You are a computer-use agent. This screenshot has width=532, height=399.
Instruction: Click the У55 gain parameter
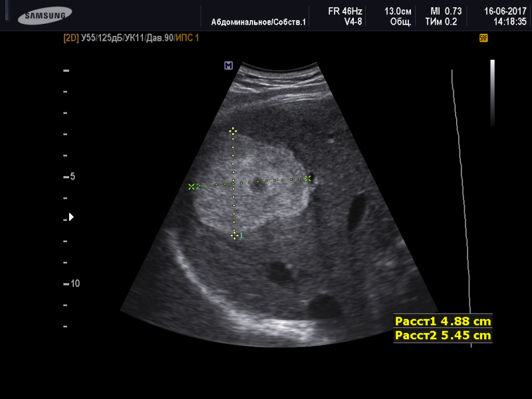pos(88,38)
